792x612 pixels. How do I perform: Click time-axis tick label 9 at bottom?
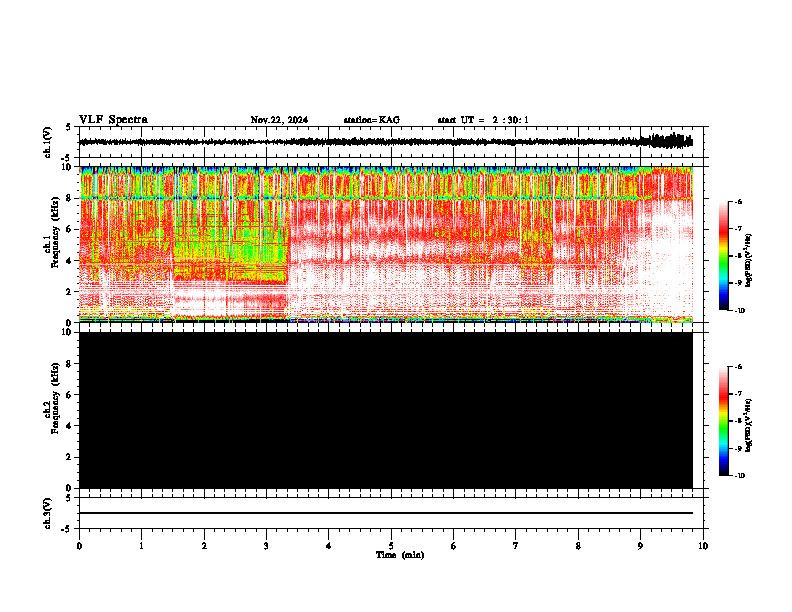(640, 546)
